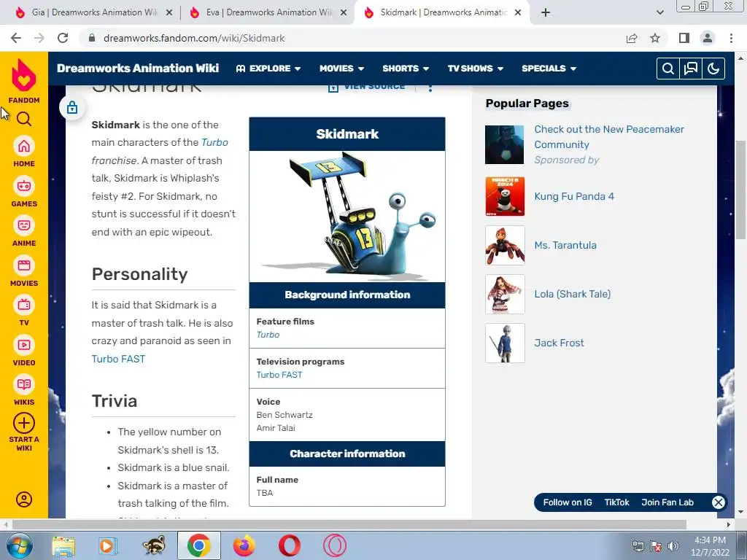Image resolution: width=747 pixels, height=560 pixels.
Task: Bookmark this page with star icon
Action: [655, 38]
